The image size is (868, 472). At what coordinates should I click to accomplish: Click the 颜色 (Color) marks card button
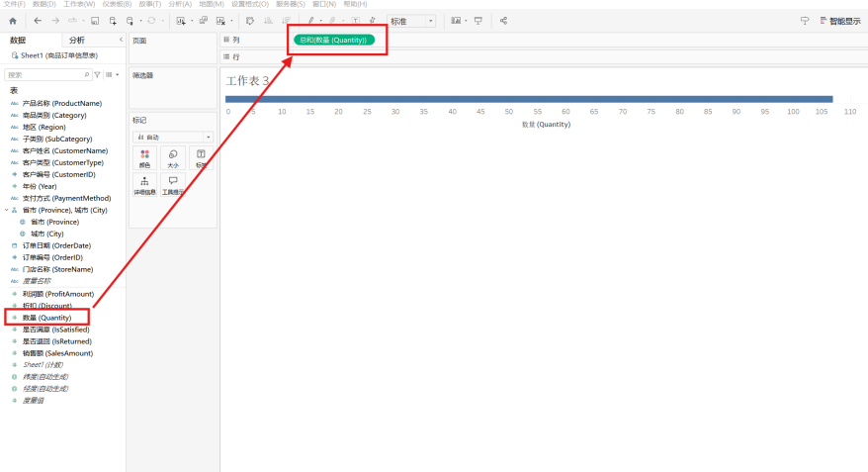pos(145,158)
